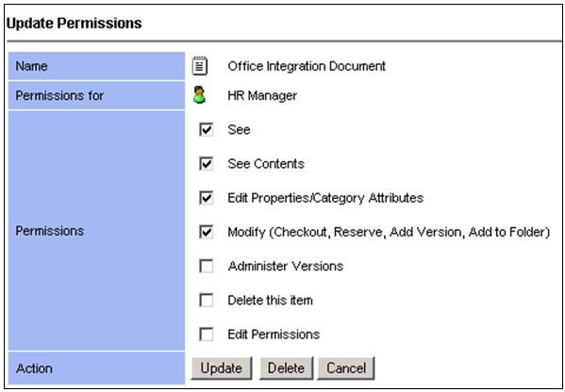
Task: Cancel the permissions update
Action: [346, 367]
